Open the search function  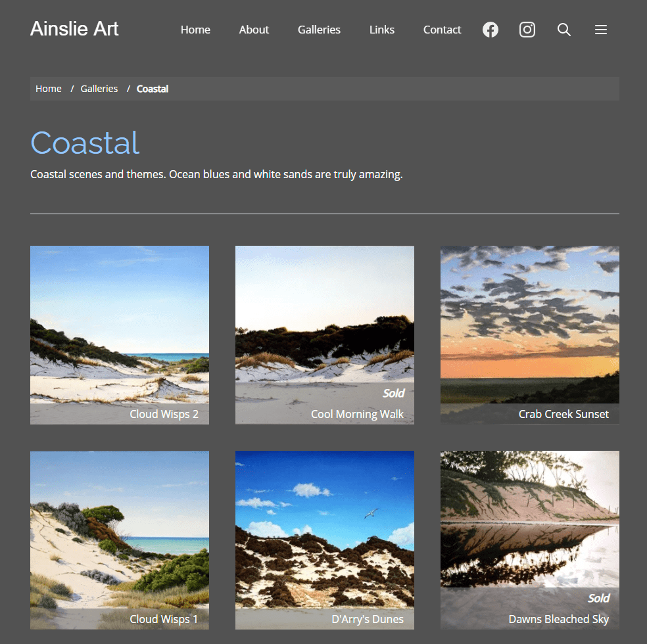563,30
